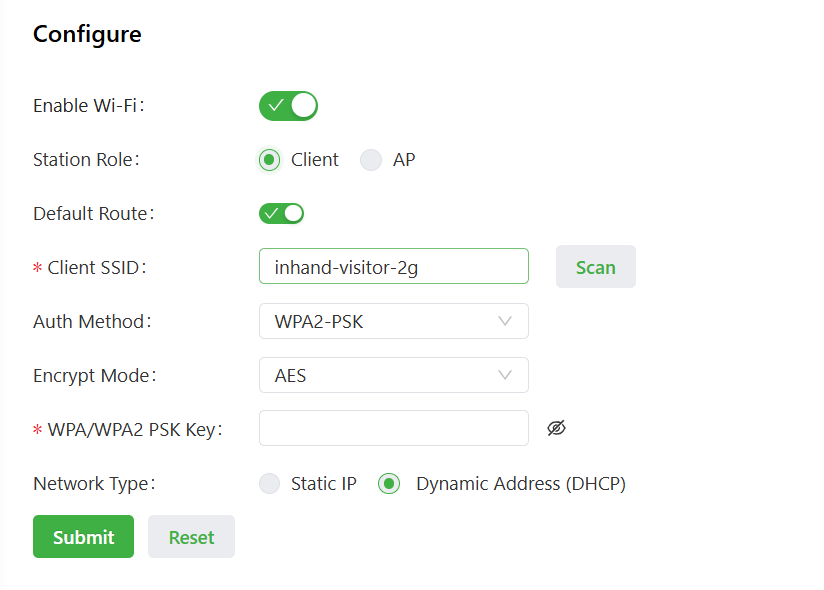Click the WPA/WPA2 PSK Key label
The width and height of the screenshot is (824, 590).
tap(134, 430)
